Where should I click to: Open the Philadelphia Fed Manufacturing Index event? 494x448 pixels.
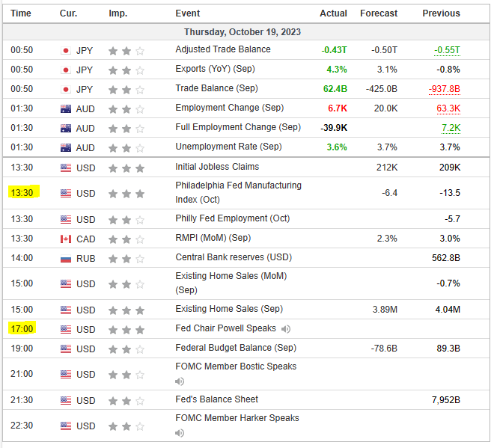(238, 192)
